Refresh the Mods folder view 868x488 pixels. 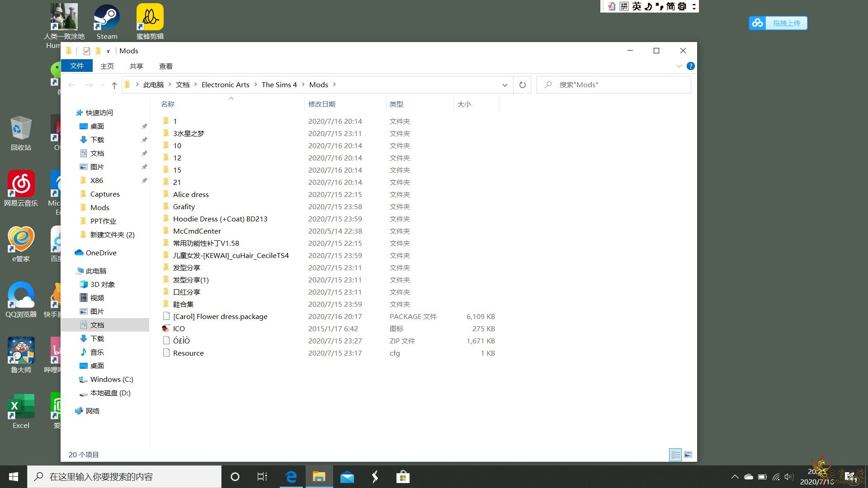(522, 84)
